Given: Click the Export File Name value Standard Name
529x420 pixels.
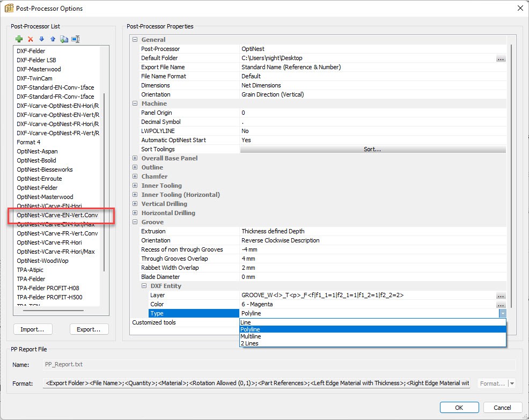Looking at the screenshot, I should tap(291, 67).
